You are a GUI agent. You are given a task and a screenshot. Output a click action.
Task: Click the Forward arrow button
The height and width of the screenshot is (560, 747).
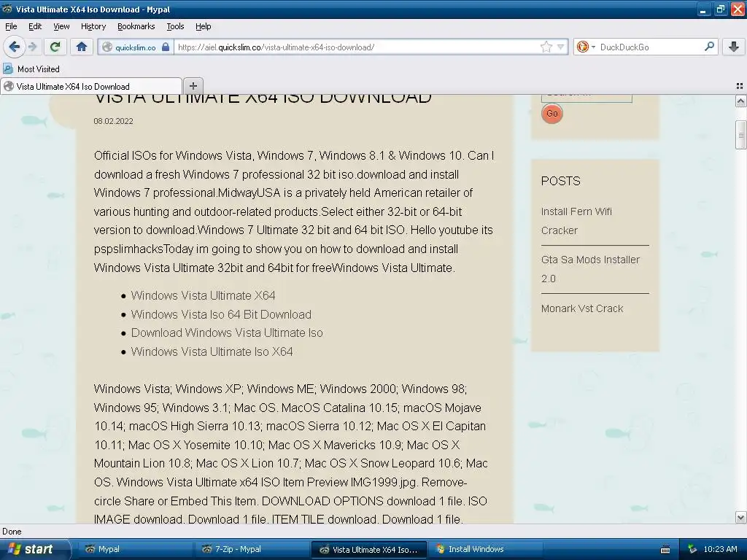(x=32, y=47)
